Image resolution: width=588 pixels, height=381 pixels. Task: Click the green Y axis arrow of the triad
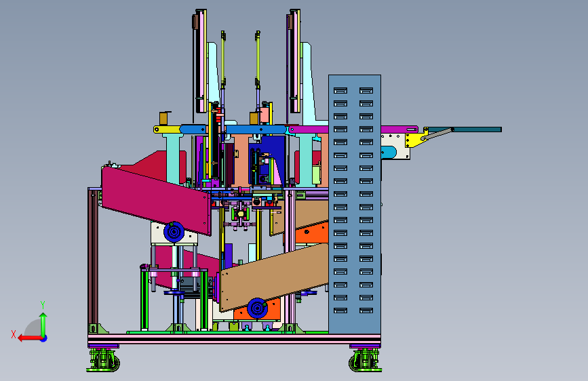(x=43, y=323)
